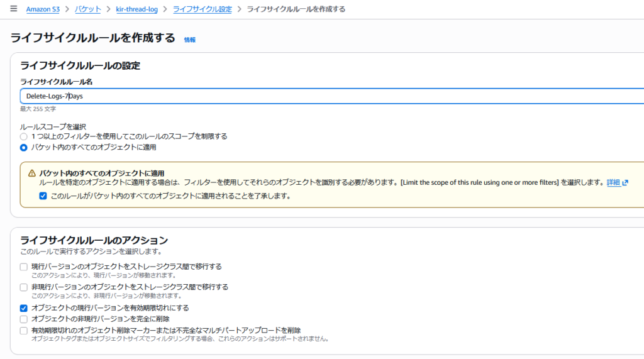
Task: Return to ライフサイクル設定 via the breadcrumb
Action: tap(202, 9)
